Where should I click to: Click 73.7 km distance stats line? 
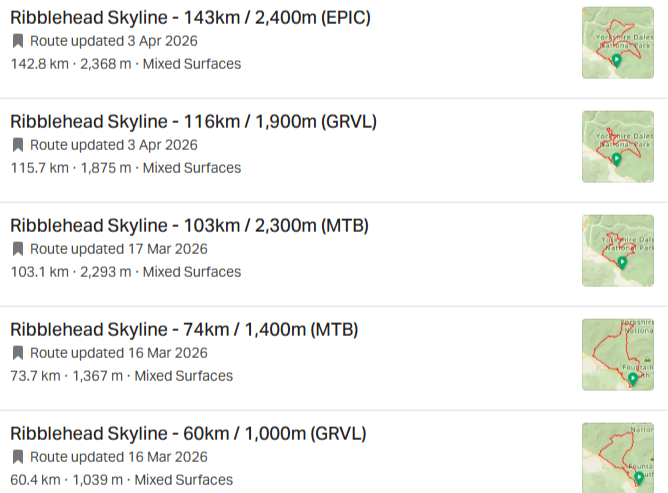pyautogui.click(x=121, y=376)
